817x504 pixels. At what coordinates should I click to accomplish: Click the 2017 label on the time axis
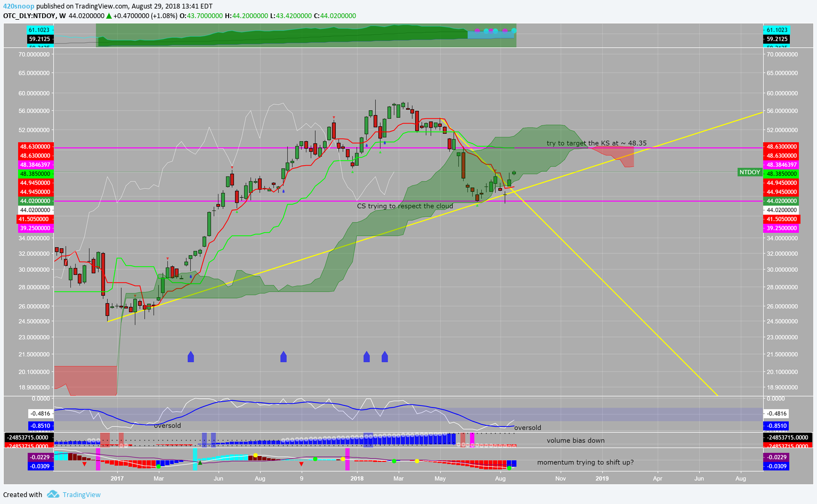[x=117, y=478]
